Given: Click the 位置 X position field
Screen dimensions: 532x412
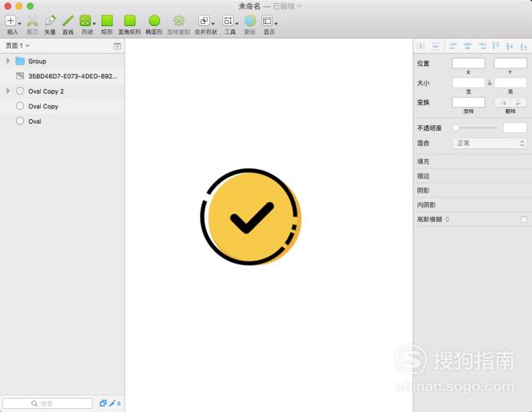Looking at the screenshot, I should 468,63.
